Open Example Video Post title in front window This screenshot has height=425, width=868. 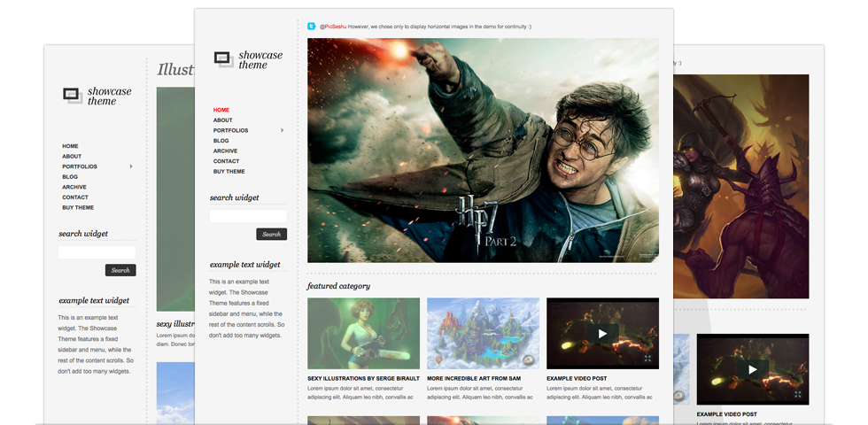[577, 379]
